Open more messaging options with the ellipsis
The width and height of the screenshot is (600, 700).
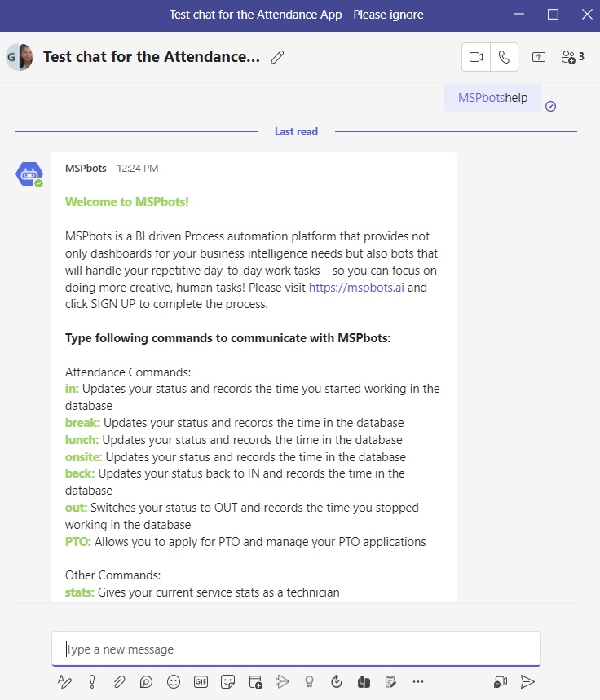click(418, 681)
